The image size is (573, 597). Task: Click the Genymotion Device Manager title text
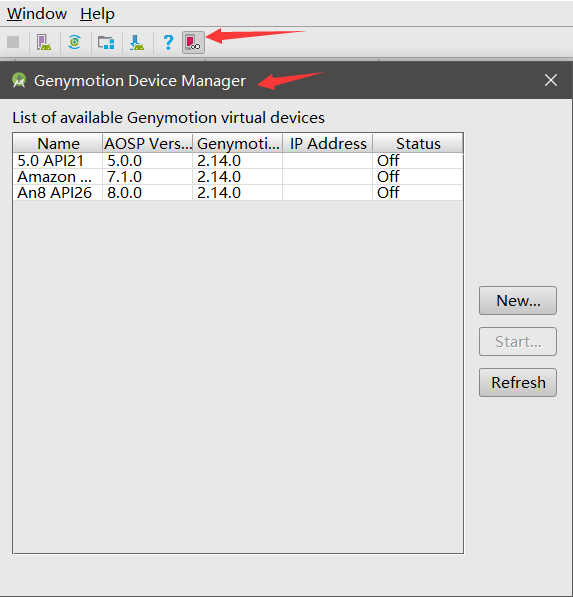point(140,81)
